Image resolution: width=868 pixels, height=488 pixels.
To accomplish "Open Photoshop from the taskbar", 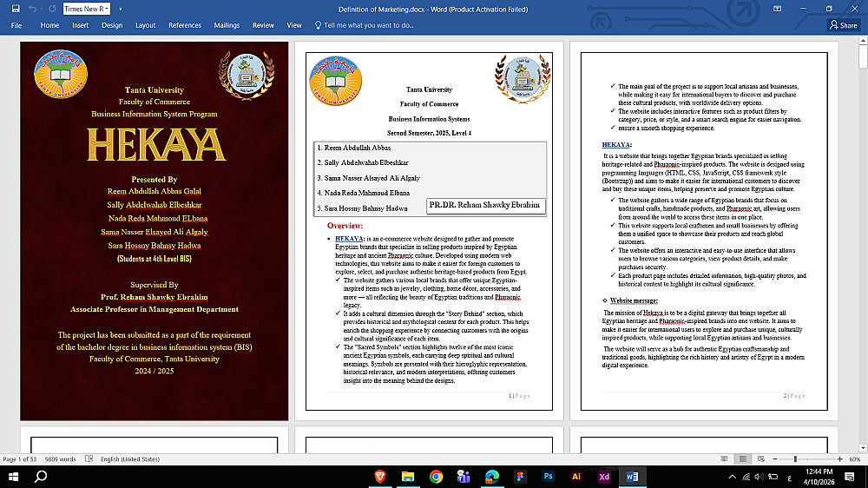I will [x=548, y=477].
